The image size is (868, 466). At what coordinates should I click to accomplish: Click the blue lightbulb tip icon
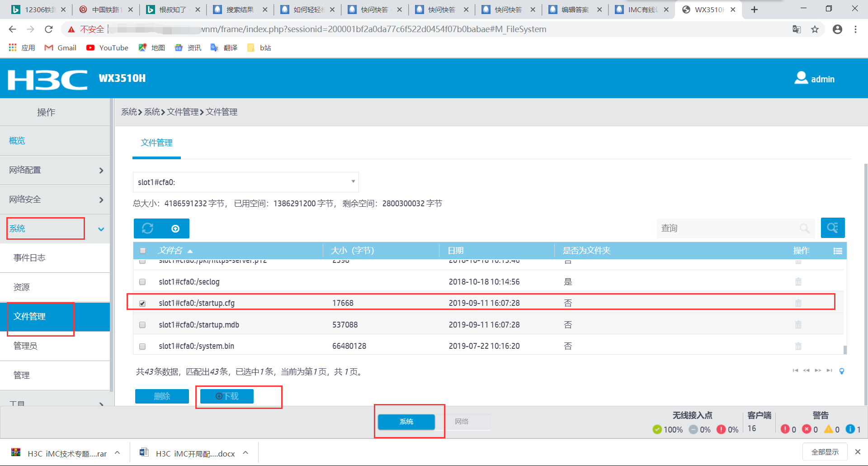[842, 371]
